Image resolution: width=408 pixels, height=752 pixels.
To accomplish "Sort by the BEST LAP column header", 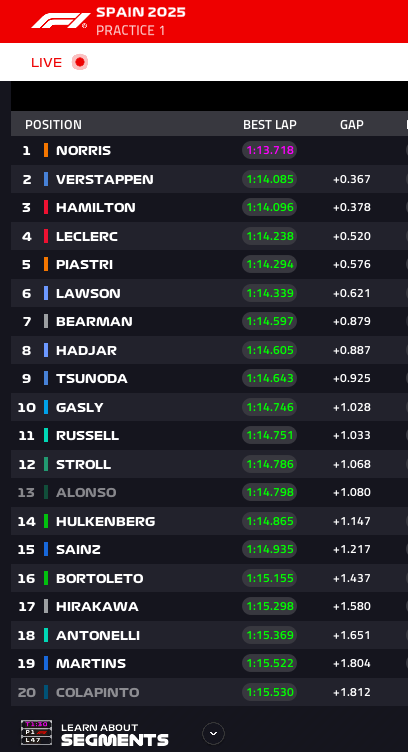I will click(269, 125).
